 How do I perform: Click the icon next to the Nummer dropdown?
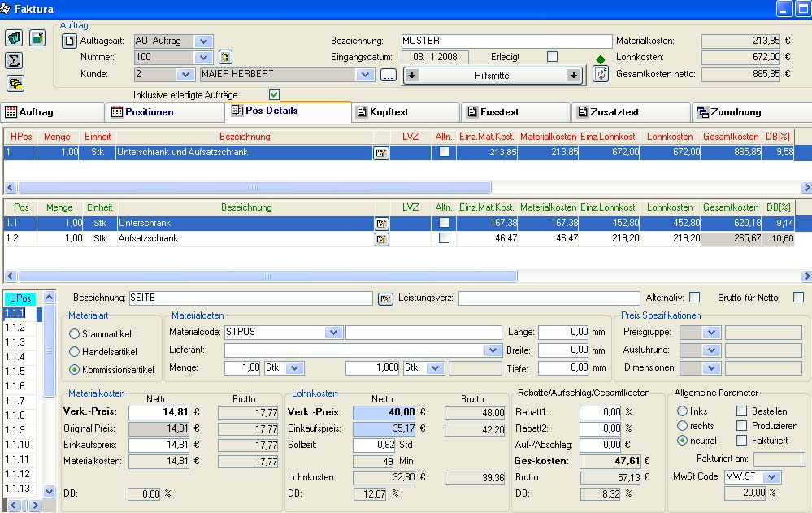(x=226, y=57)
